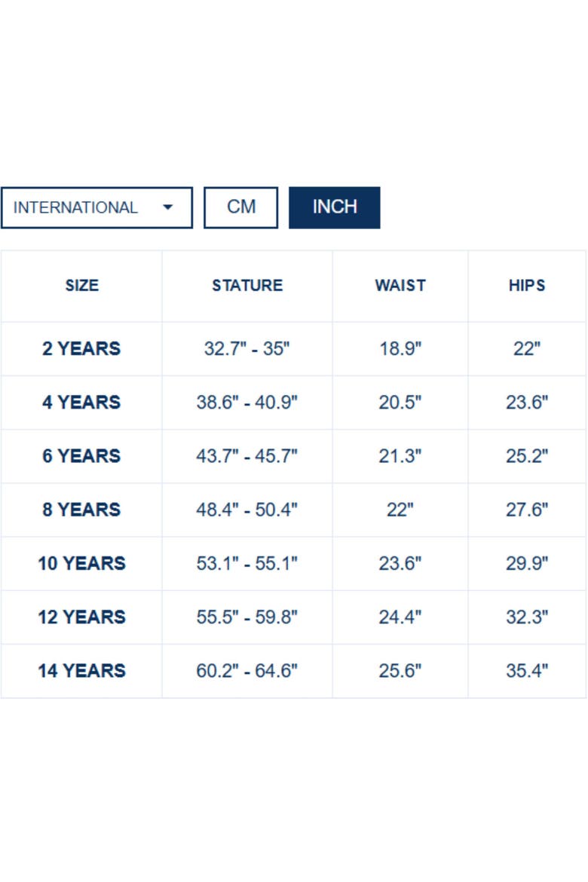Click the WAIST column header
Image resolution: width=588 pixels, height=882 pixels.
pyautogui.click(x=400, y=286)
